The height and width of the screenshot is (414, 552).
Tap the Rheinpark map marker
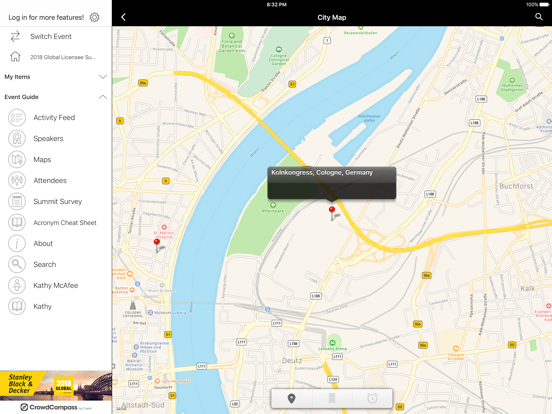(273, 205)
